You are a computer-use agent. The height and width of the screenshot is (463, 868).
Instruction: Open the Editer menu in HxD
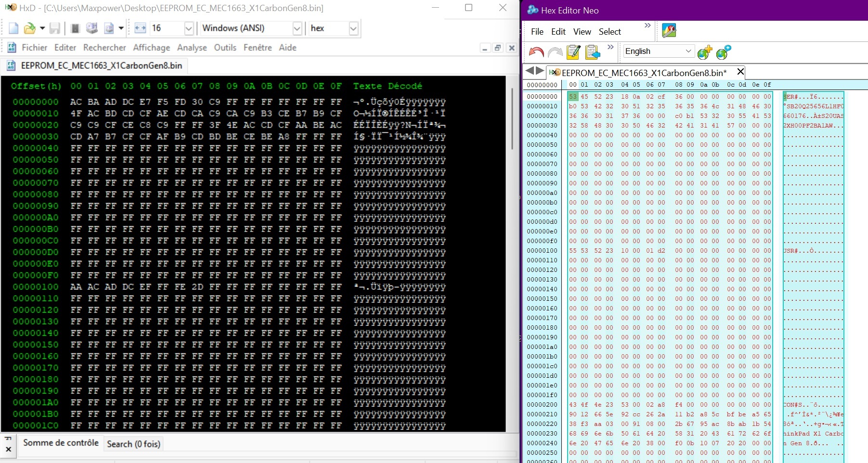(65, 47)
